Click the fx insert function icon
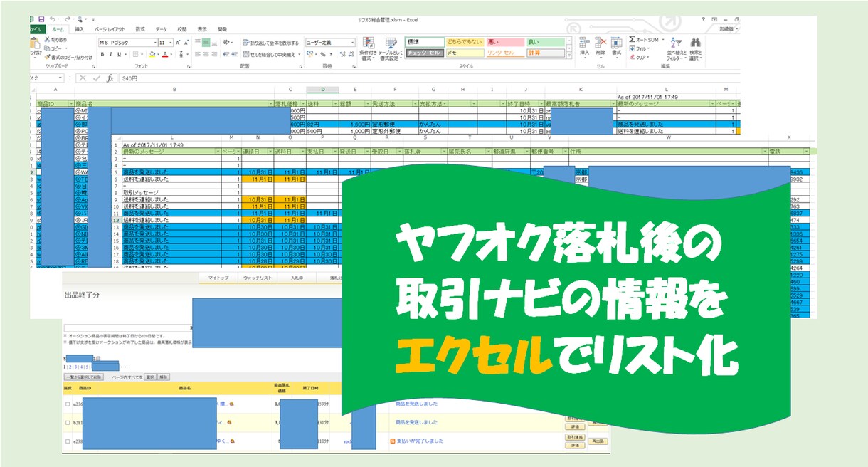This screenshot has width=868, height=467. (x=110, y=78)
